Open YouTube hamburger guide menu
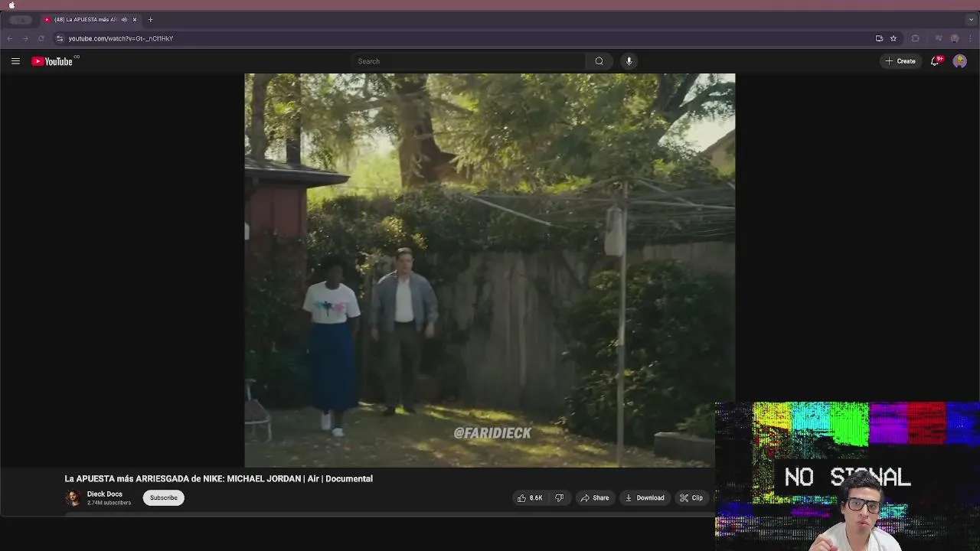The image size is (980, 551). pyautogui.click(x=15, y=61)
